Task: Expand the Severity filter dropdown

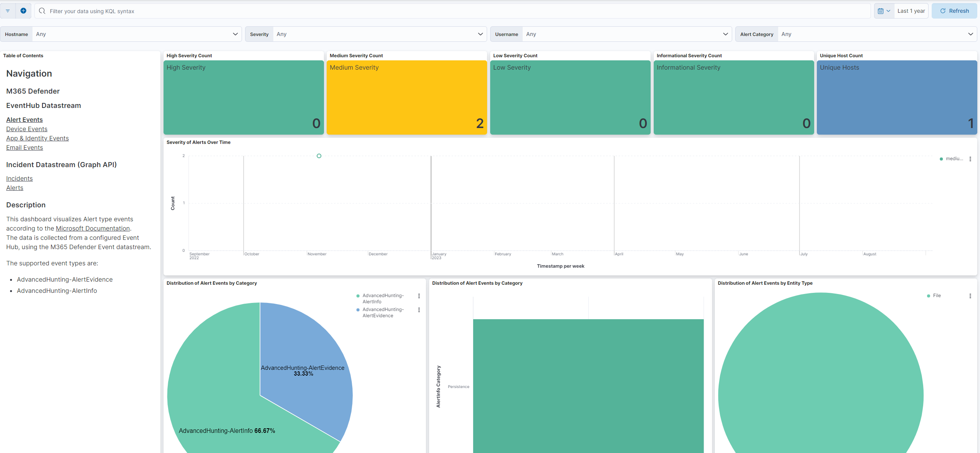Action: point(480,34)
